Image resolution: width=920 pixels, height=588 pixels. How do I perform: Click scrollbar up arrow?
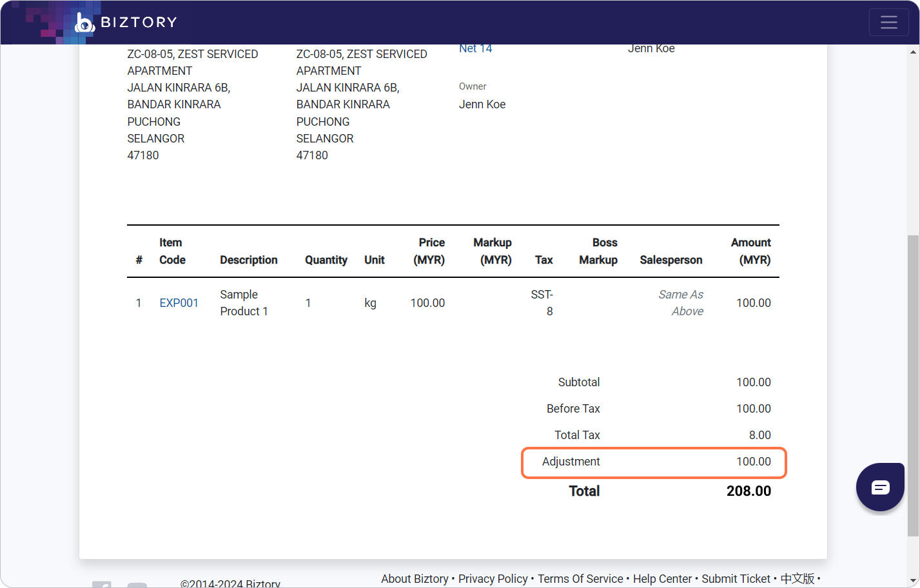pyautogui.click(x=913, y=52)
